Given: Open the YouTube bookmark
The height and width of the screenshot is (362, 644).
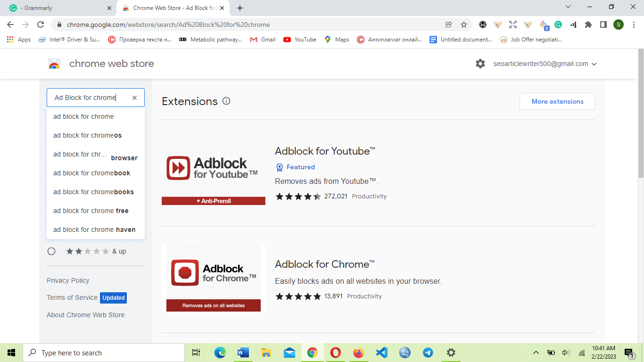Looking at the screenshot, I should pyautogui.click(x=300, y=40).
